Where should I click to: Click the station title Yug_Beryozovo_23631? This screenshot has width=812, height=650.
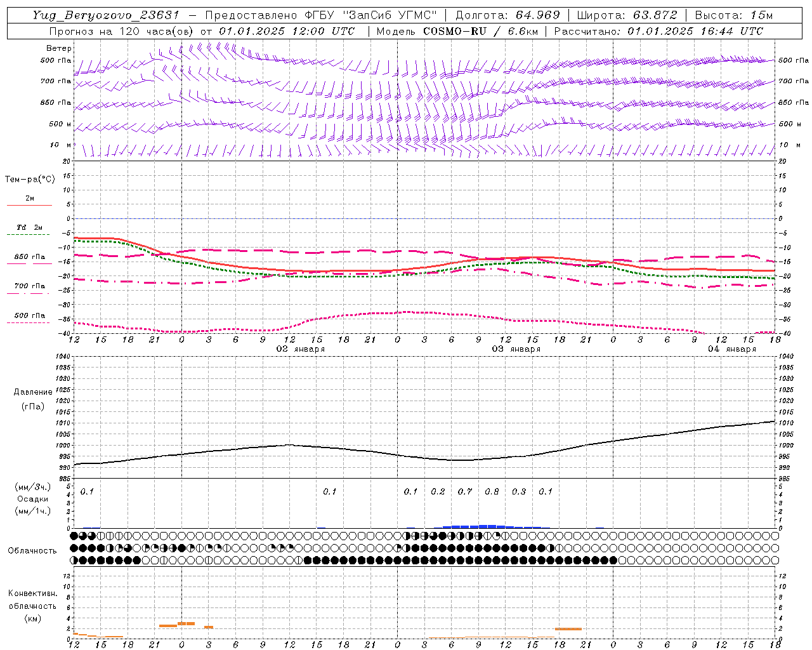tap(107, 15)
